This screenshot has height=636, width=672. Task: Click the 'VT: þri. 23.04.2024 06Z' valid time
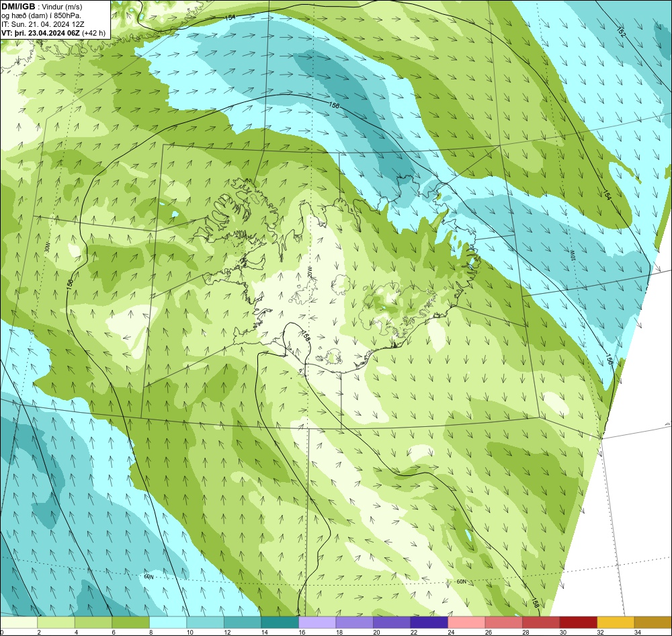click(x=41, y=32)
